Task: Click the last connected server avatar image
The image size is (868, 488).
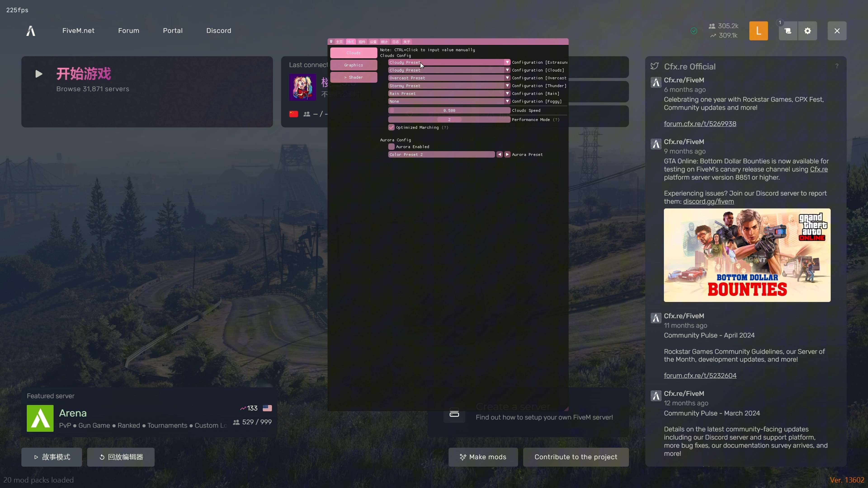Action: [x=303, y=87]
